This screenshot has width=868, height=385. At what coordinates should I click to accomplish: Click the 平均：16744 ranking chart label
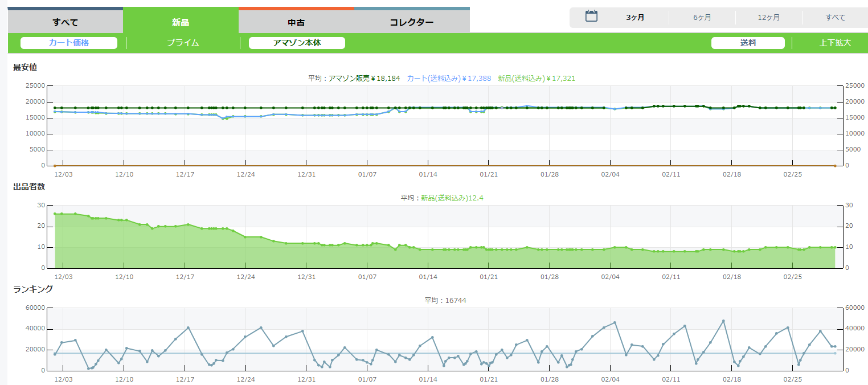tap(445, 300)
